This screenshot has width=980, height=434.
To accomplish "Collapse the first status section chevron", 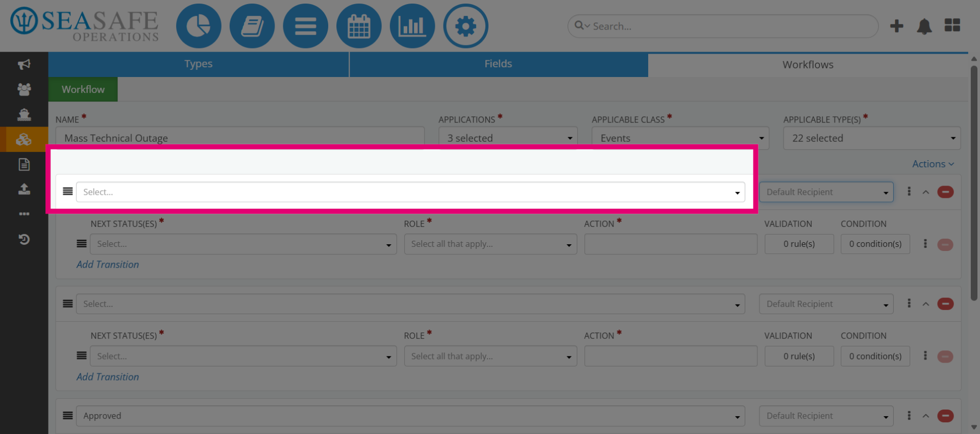I will pyautogui.click(x=926, y=192).
